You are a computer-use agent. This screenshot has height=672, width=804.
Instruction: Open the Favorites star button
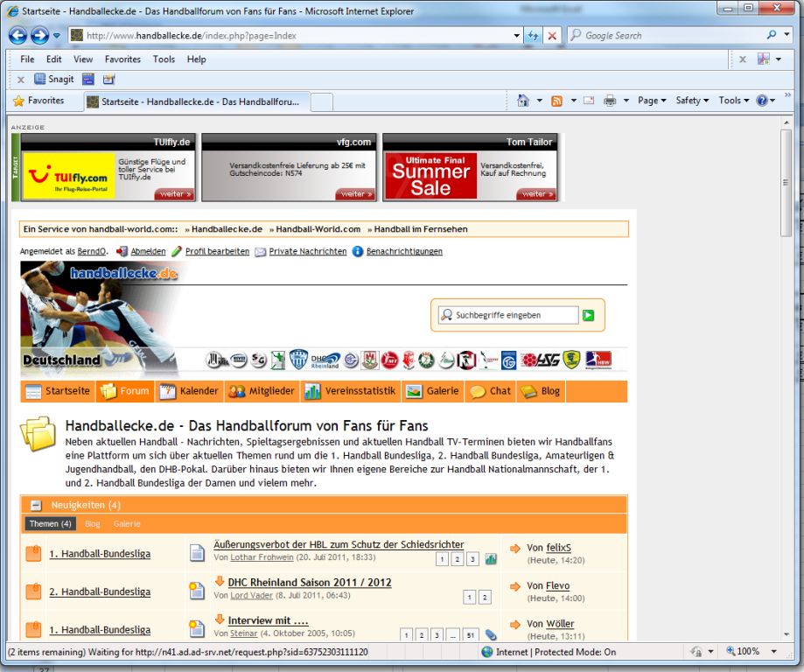pos(38,101)
